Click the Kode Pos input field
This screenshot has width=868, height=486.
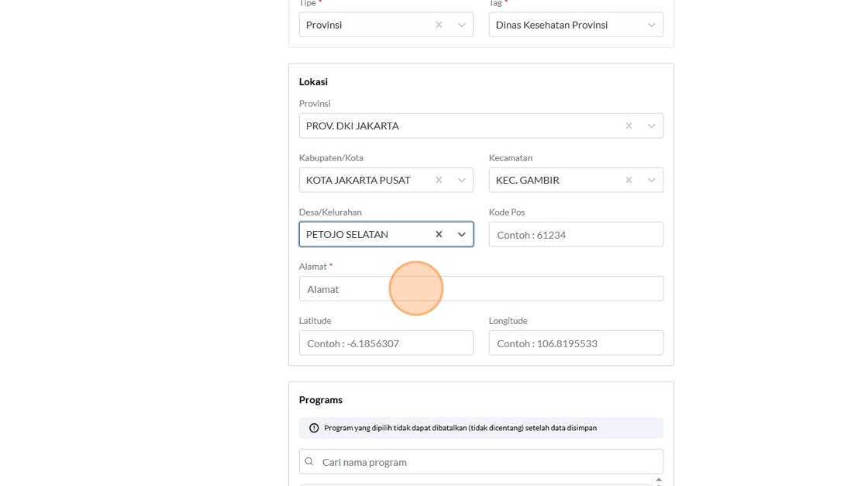pos(576,235)
